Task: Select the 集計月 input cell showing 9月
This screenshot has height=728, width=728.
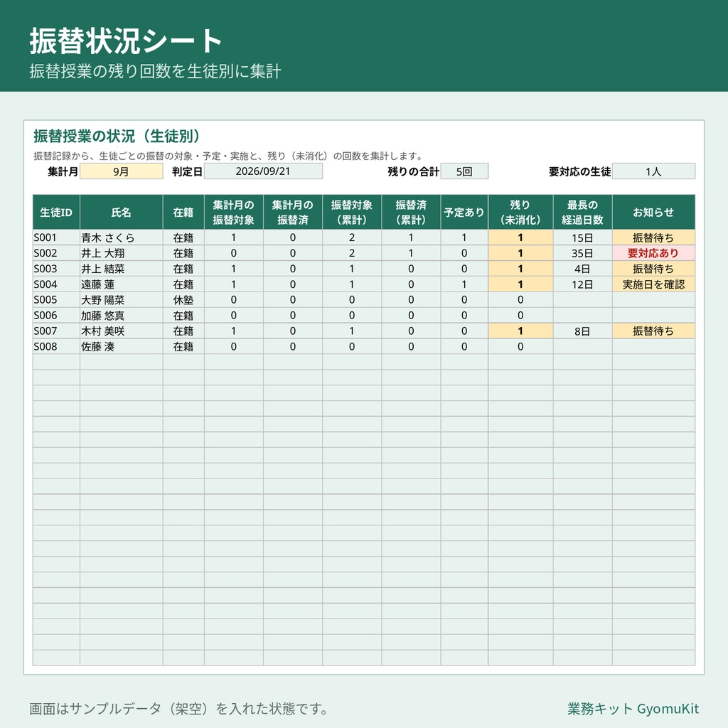Action: pos(121,171)
